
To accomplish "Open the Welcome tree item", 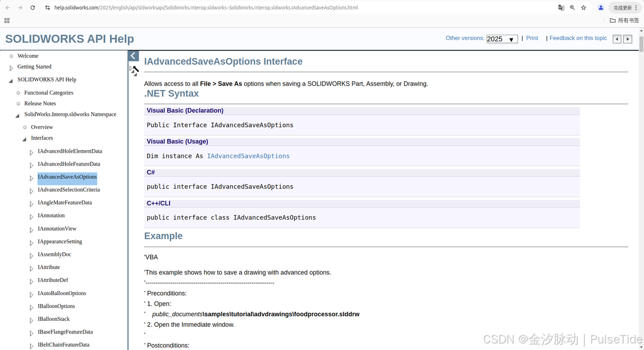I will (28, 56).
